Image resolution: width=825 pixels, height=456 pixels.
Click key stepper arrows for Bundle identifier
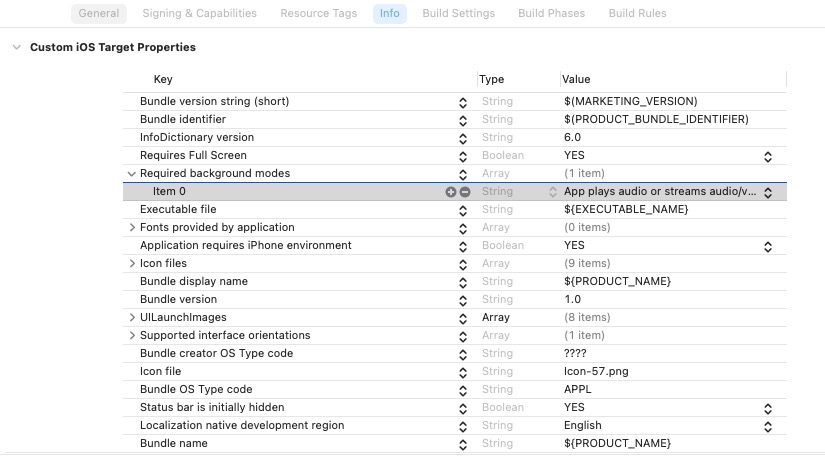tap(463, 120)
